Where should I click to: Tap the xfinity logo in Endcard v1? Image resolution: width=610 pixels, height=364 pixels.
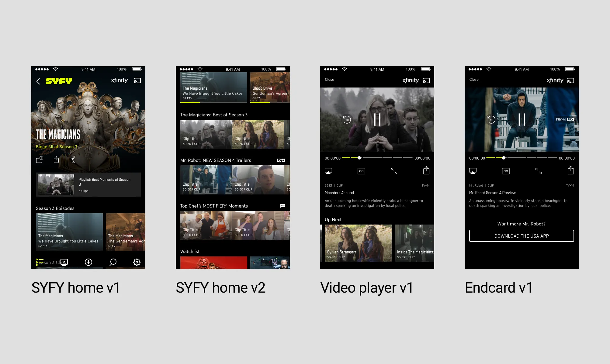pyautogui.click(x=555, y=81)
